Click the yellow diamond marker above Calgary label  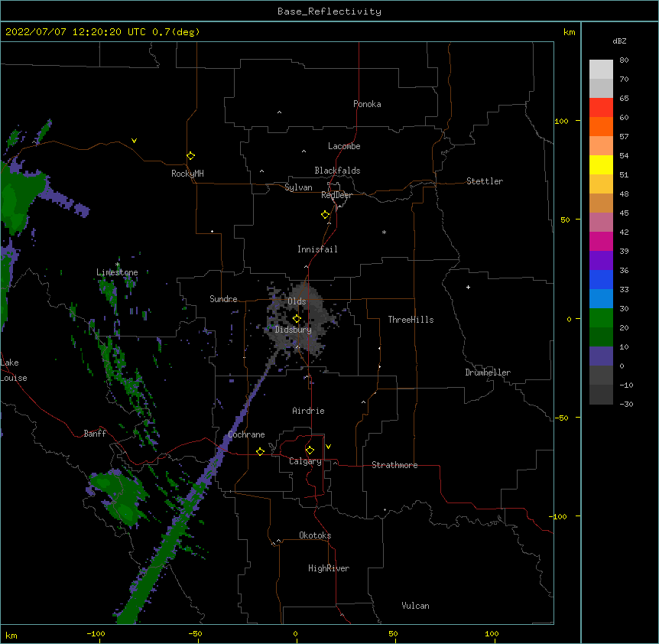[x=310, y=450]
